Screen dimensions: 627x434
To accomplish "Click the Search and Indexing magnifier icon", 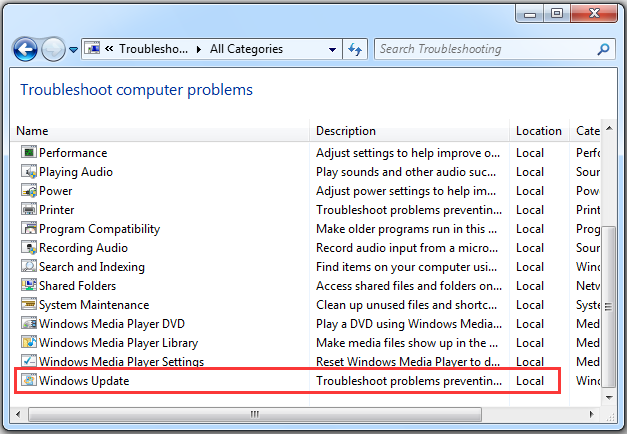I will pyautogui.click(x=29, y=266).
